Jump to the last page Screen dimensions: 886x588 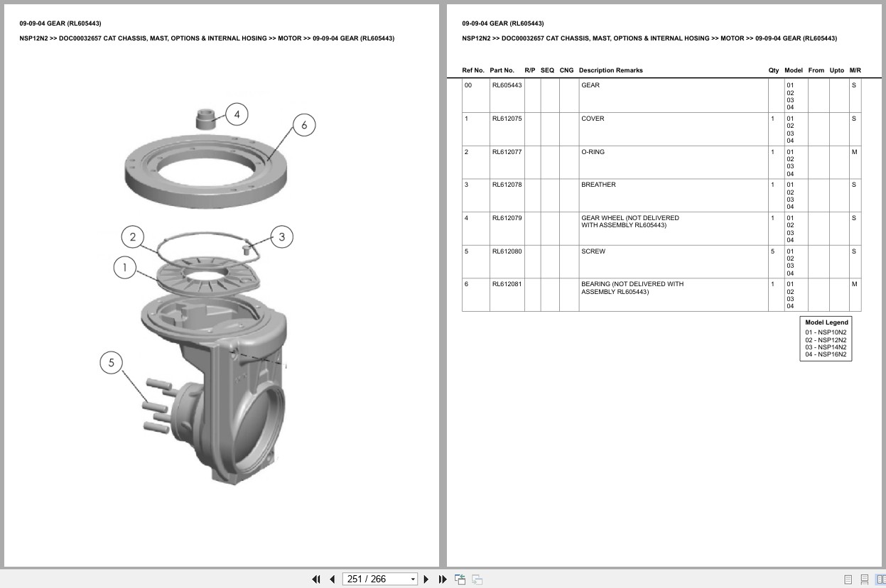click(442, 579)
